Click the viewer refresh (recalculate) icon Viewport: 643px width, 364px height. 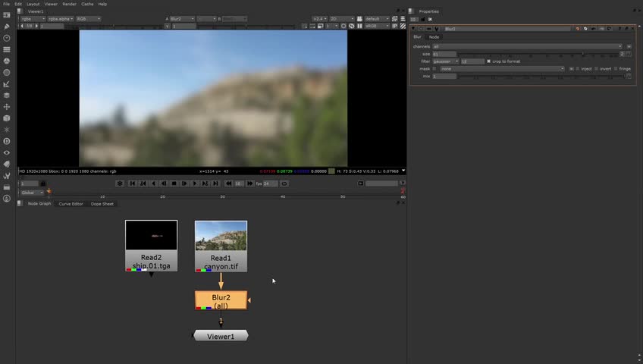coord(351,26)
